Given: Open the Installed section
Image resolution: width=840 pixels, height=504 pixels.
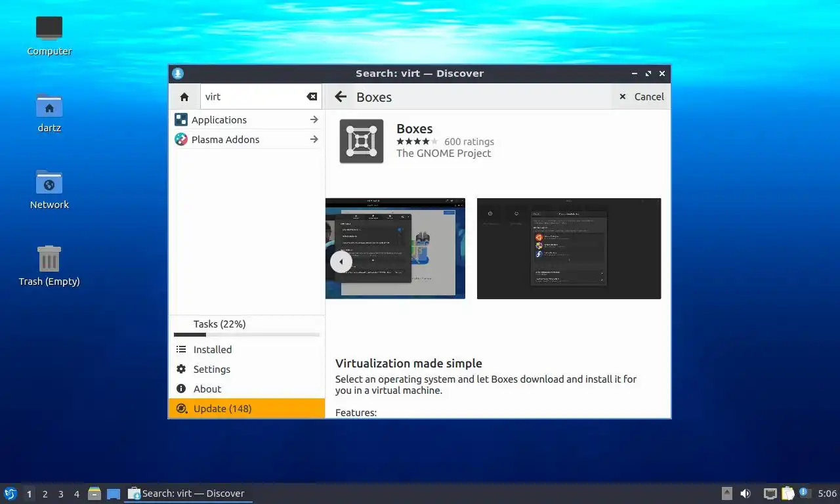Looking at the screenshot, I should [x=247, y=350].
